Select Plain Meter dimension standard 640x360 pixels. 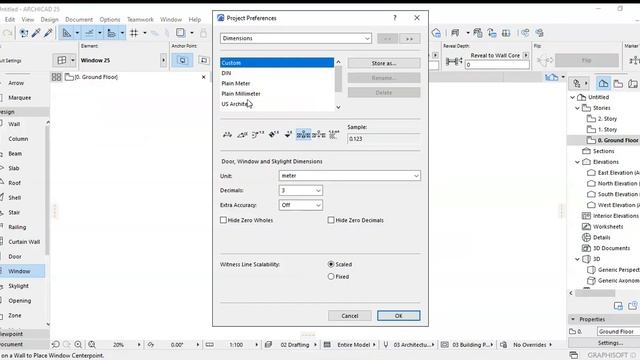[277, 83]
